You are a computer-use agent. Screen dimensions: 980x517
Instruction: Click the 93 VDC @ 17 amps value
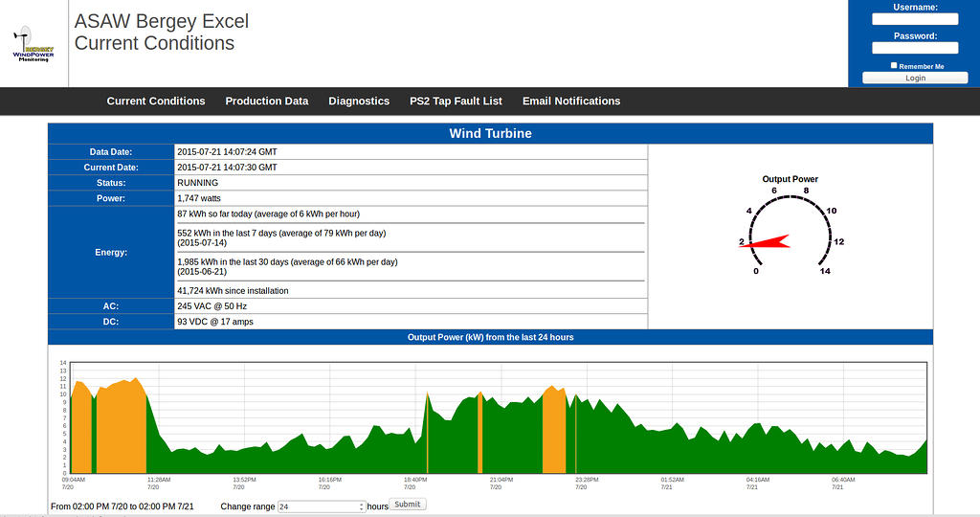pos(215,322)
